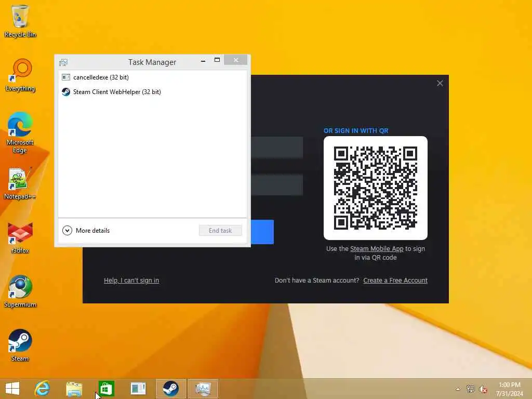This screenshot has height=399, width=532.
Task: Switch to the cancelledexe taskbar window
Action: [x=138, y=389]
